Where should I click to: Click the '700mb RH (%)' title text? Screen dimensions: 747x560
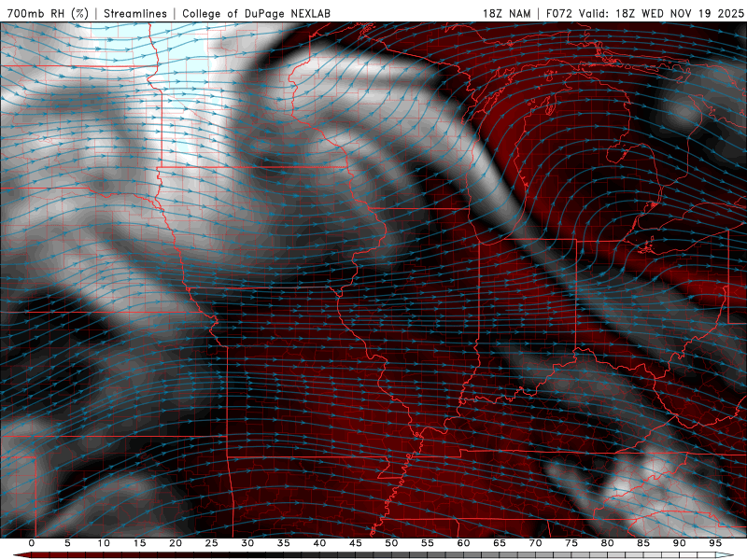coord(48,13)
